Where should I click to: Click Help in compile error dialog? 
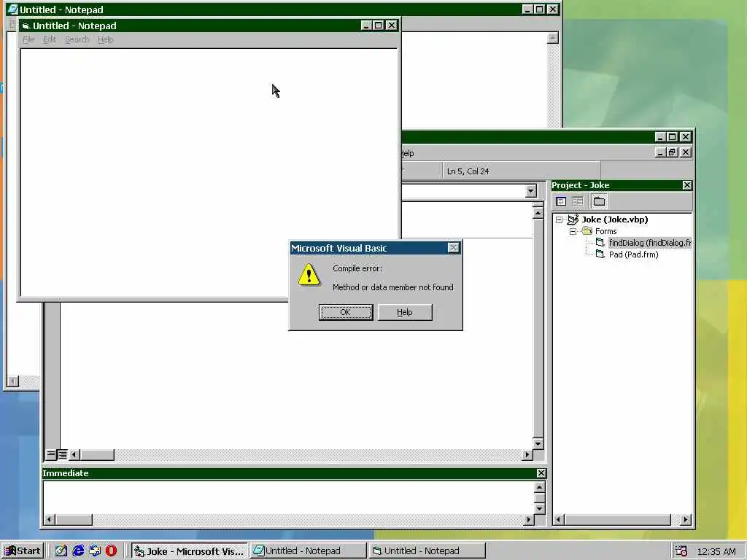click(405, 312)
